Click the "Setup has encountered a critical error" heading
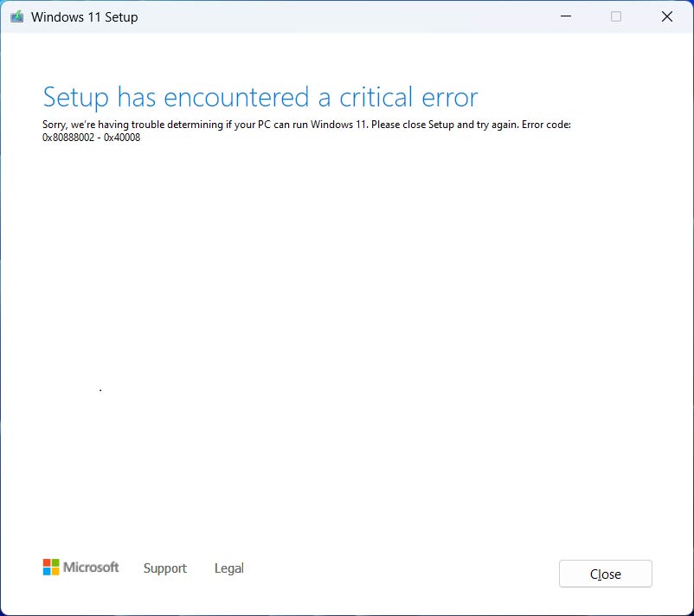The image size is (694, 616). pyautogui.click(x=260, y=98)
